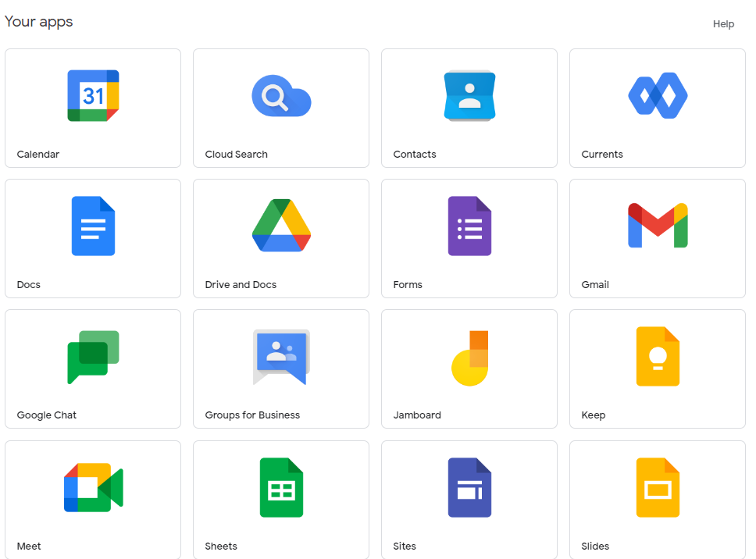This screenshot has width=756, height=559.
Task: Click the "Sheets" label
Action: coord(221,546)
